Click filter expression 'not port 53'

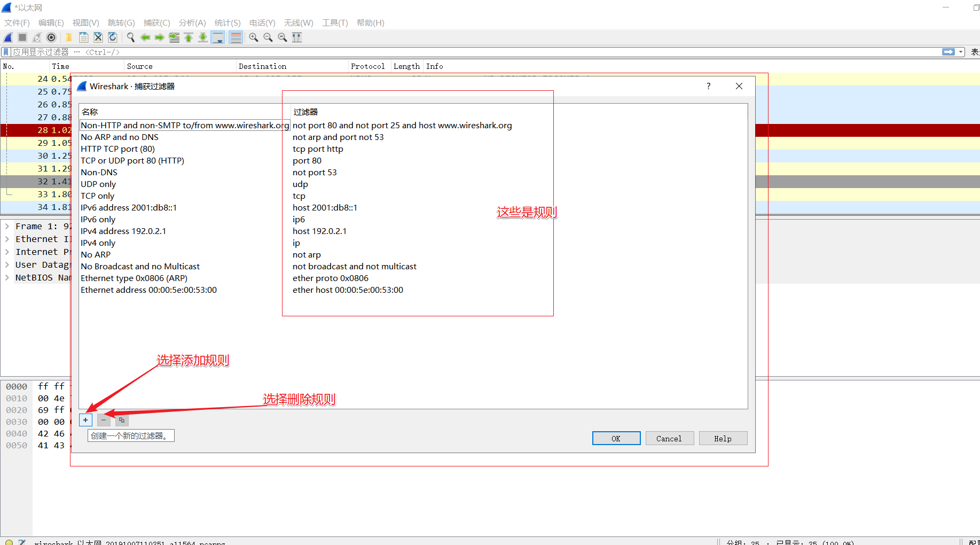(x=315, y=172)
